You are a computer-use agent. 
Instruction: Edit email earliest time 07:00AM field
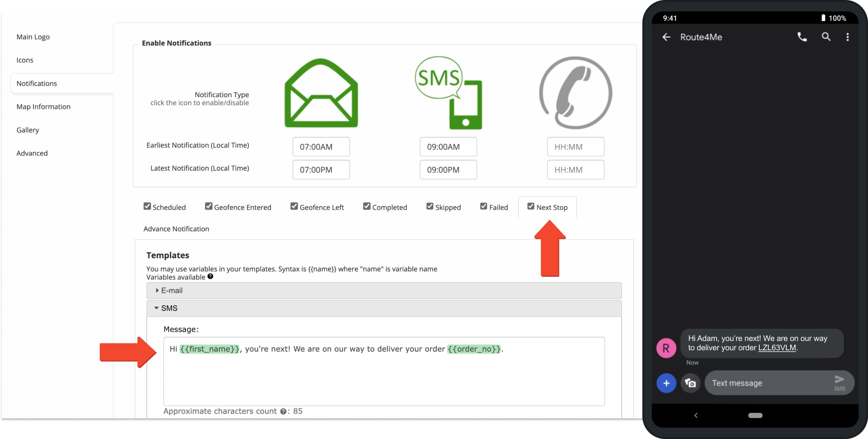point(321,147)
